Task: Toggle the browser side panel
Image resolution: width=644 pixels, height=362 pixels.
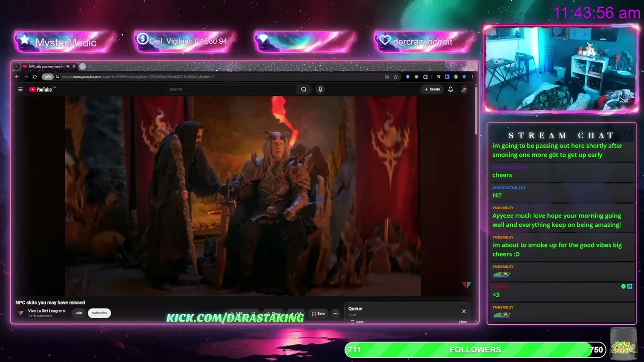Action: pyautogui.click(x=446, y=77)
